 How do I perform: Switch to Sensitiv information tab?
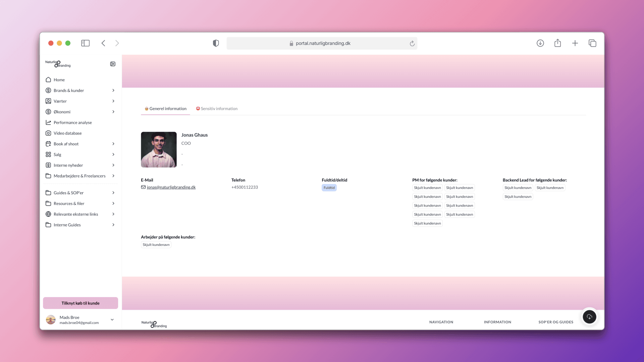[x=217, y=109]
